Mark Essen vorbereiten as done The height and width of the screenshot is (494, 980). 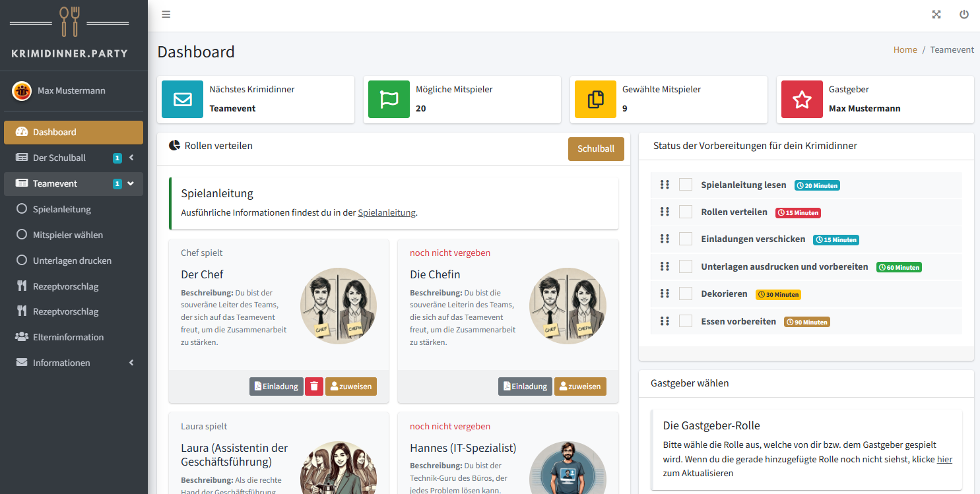click(x=686, y=321)
